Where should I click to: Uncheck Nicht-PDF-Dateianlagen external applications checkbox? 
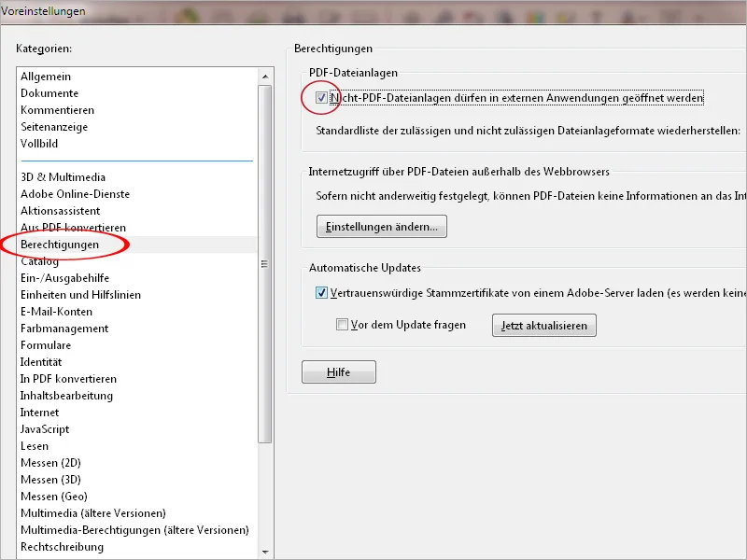tap(321, 98)
